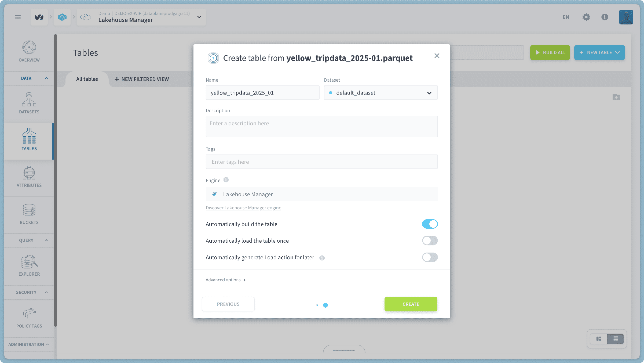Switch language via EN
Screen dimensions: 644x363
click(x=566, y=17)
